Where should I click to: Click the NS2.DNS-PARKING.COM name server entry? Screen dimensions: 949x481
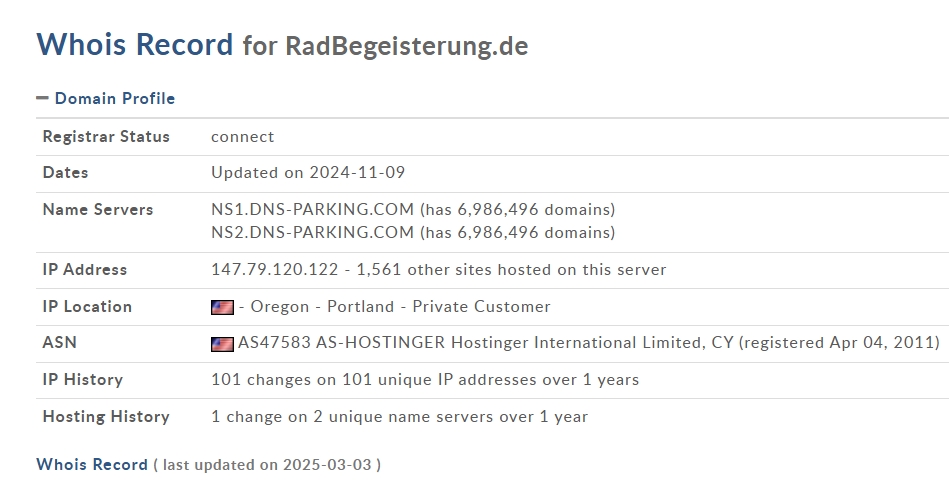tap(312, 233)
